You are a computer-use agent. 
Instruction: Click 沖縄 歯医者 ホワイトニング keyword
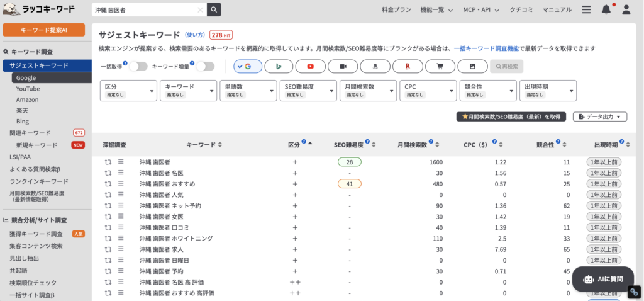(x=176, y=238)
